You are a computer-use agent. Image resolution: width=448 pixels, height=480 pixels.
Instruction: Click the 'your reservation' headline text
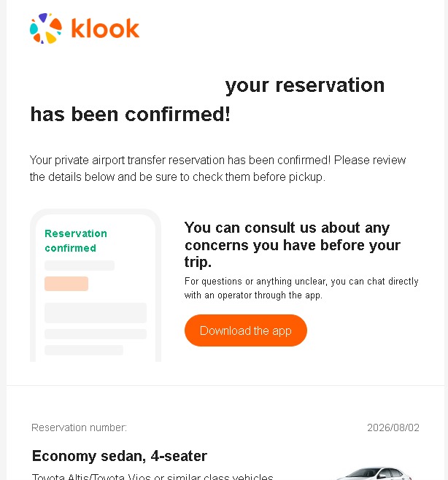coord(305,86)
